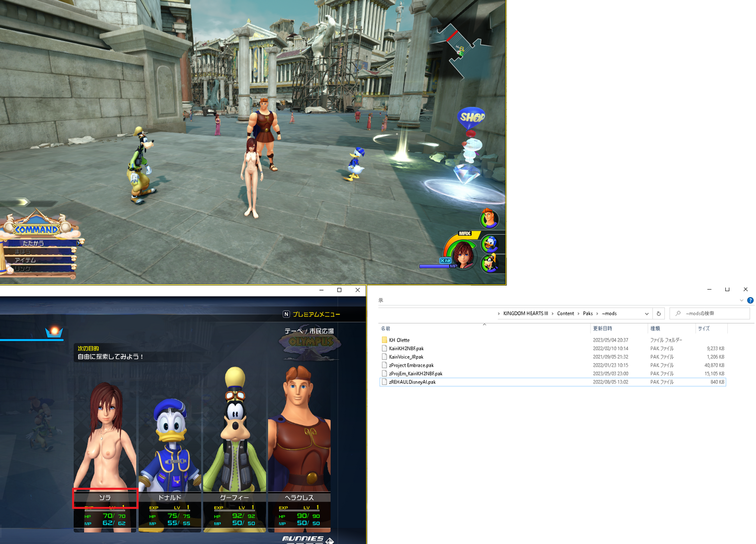Click the blue MP gauge in the HUD
The image size is (756, 544).
click(x=434, y=265)
